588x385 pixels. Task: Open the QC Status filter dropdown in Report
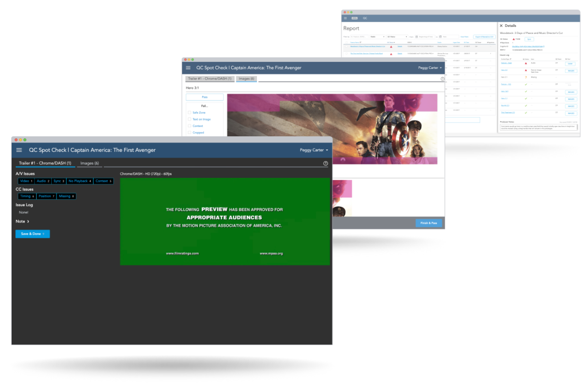point(397,37)
